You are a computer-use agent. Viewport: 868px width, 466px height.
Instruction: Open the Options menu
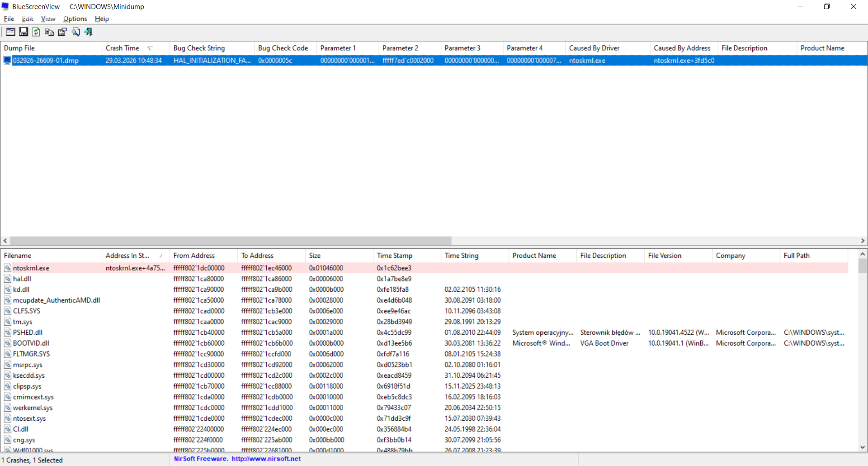(x=75, y=19)
